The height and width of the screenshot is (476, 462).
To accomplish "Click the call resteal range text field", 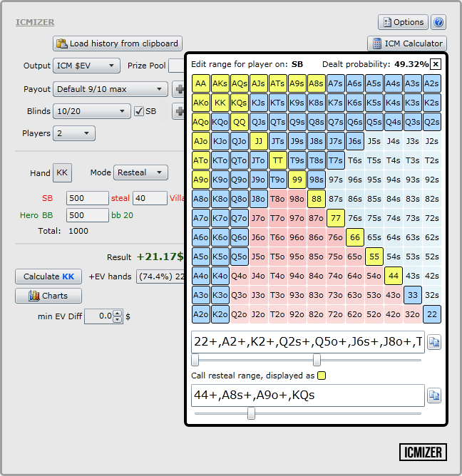I will (308, 395).
